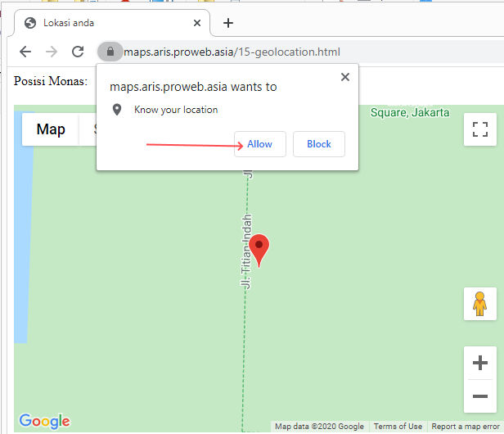Click Report a map error link
Image resolution: width=504 pixels, height=434 pixels.
pyautogui.click(x=466, y=427)
